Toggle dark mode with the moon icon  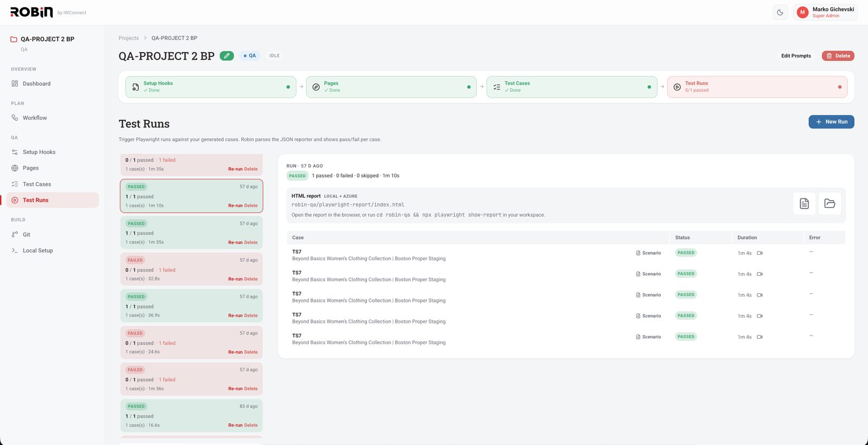(x=780, y=12)
